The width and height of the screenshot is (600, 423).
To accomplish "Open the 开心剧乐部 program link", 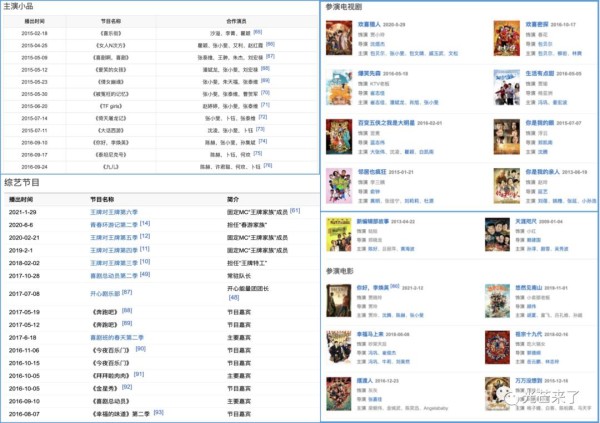I will [105, 293].
